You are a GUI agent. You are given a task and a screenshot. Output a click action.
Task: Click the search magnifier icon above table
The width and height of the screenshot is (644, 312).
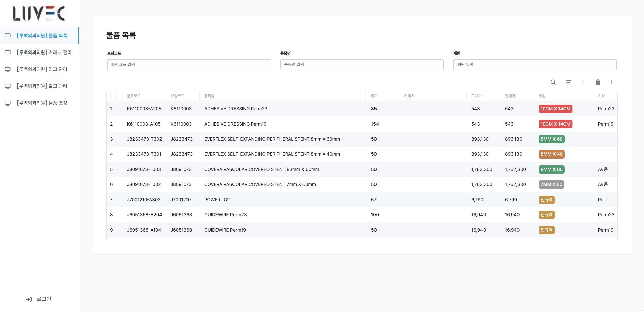click(x=553, y=82)
